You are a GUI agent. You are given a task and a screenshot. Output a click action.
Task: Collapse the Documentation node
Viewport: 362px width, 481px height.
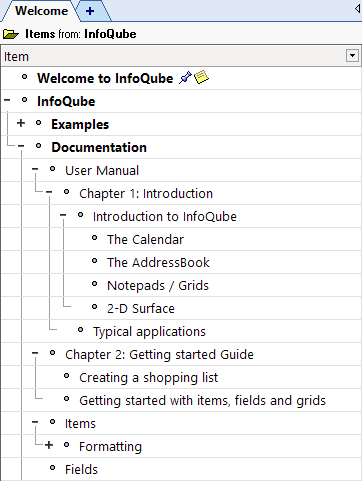pyautogui.click(x=21, y=146)
